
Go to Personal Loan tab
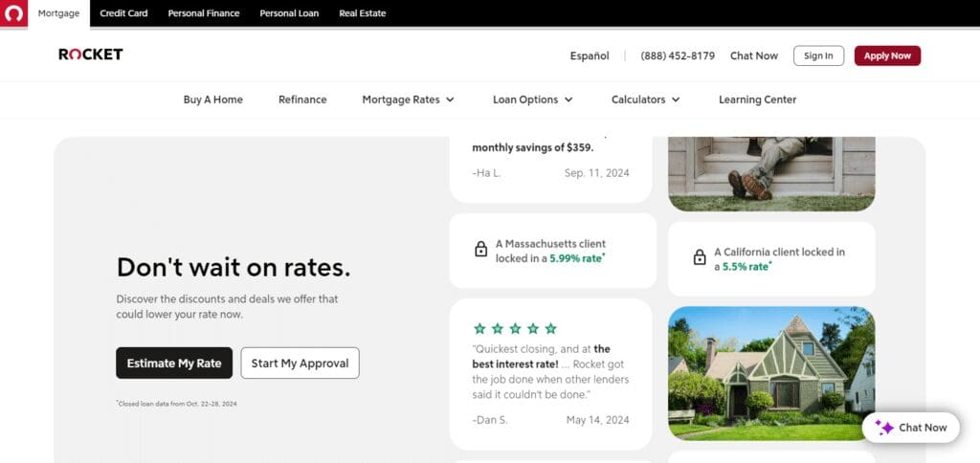click(289, 13)
